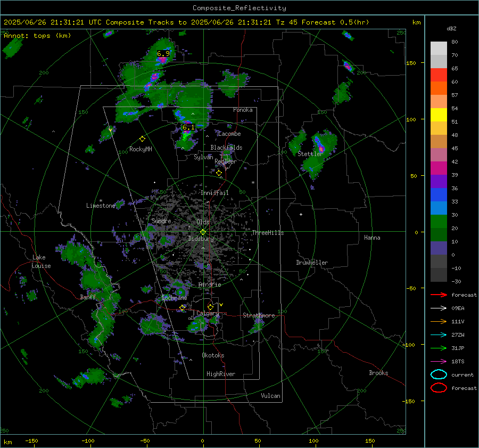Click the red forecast ellipse legend icon

pos(439,388)
